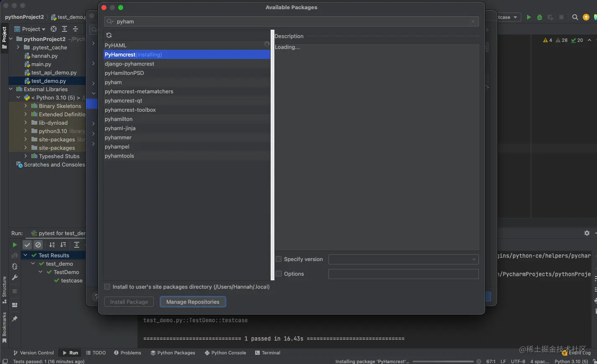597x364 pixels.
Task: Click the search field containing pyham
Action: pyautogui.click(x=292, y=21)
